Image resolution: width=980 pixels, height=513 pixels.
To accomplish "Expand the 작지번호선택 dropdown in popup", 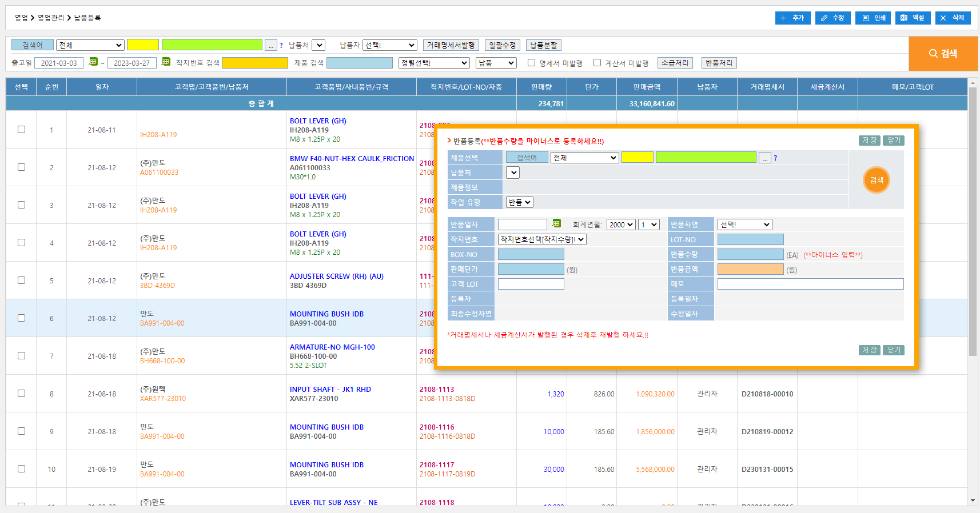I will pyautogui.click(x=542, y=239).
